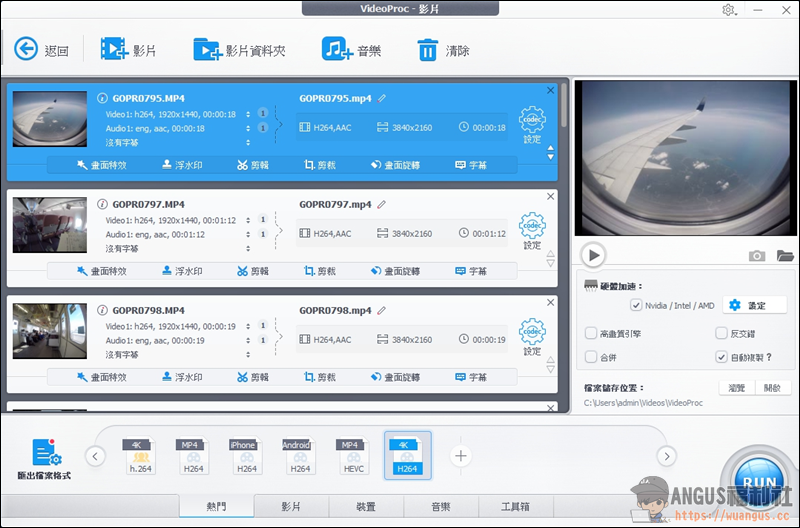This screenshot has width=800, height=528.
Task: Show info for GOPR0795.MP4
Action: tap(102, 98)
